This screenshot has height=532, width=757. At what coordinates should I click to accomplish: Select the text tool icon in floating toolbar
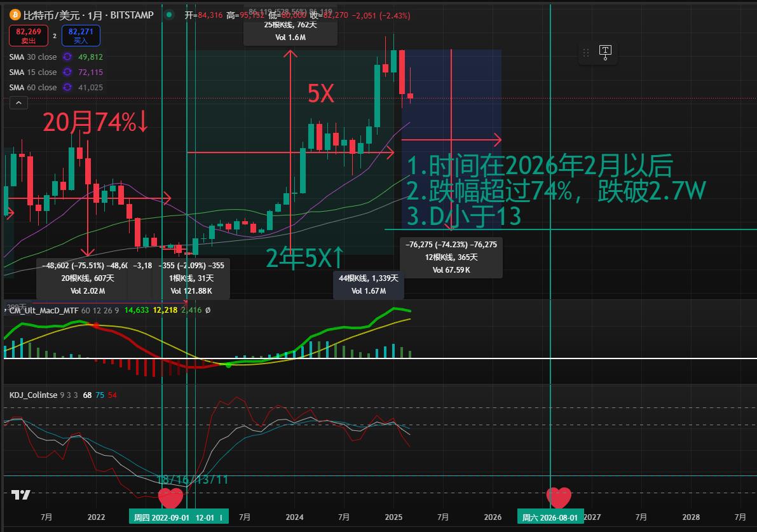[605, 52]
